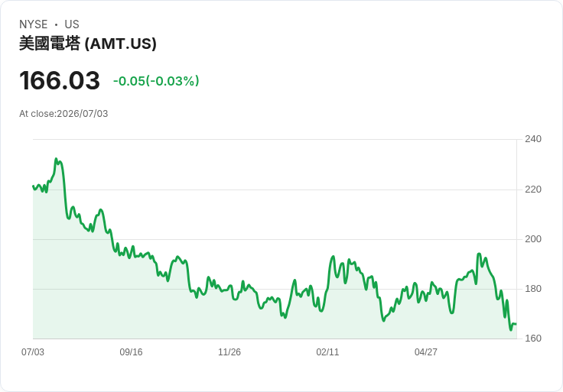Click the price change -0.05(-0.03%)
Viewport: 563px width, 392px height.
click(156, 81)
